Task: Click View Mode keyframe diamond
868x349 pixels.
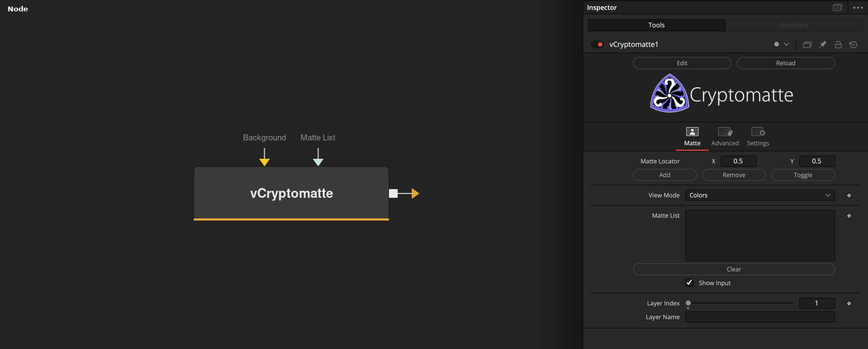Action: tap(849, 195)
